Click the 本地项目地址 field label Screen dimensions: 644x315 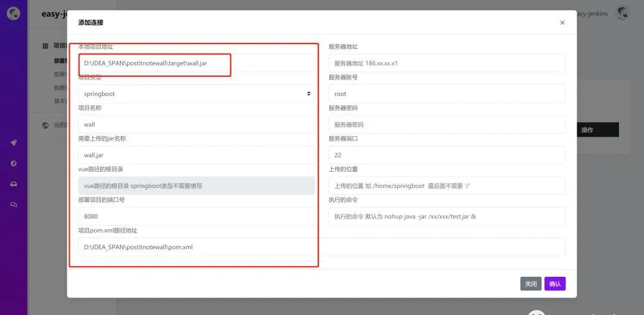(95, 47)
